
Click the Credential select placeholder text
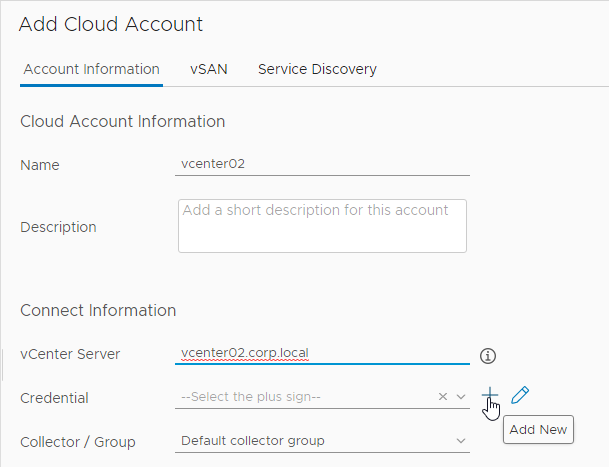251,397
